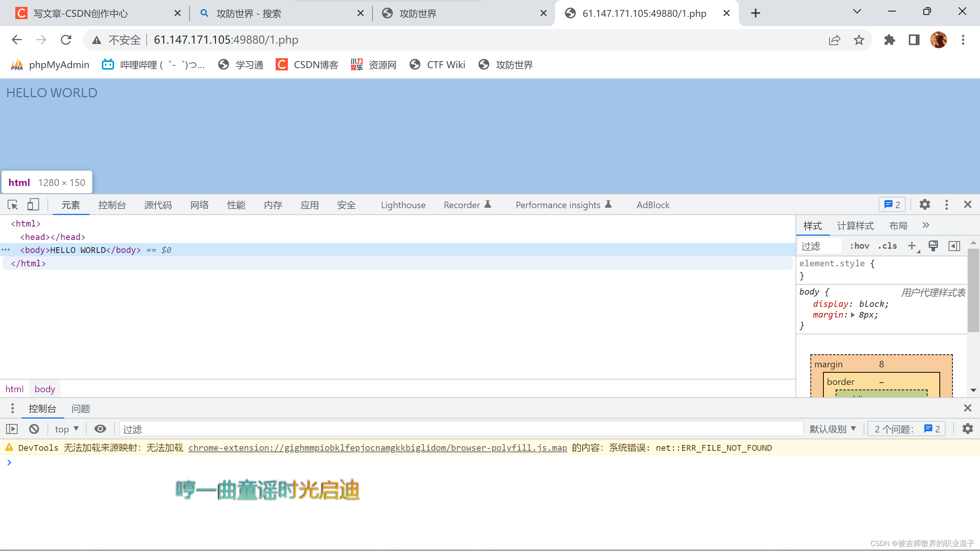
Task: Expand the 默认级别 log level dropdown
Action: click(x=833, y=429)
